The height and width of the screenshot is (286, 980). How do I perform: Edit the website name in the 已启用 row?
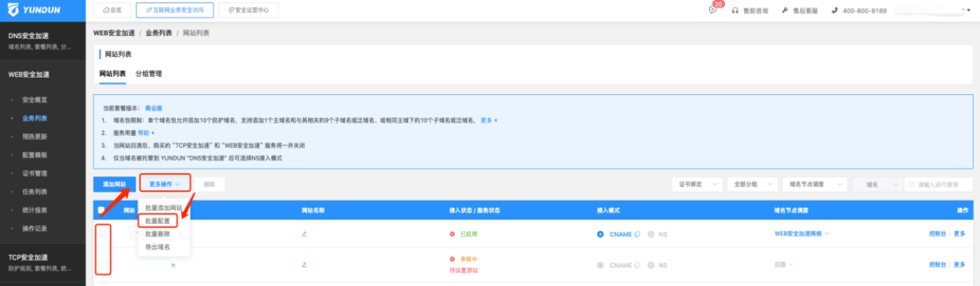(304, 233)
